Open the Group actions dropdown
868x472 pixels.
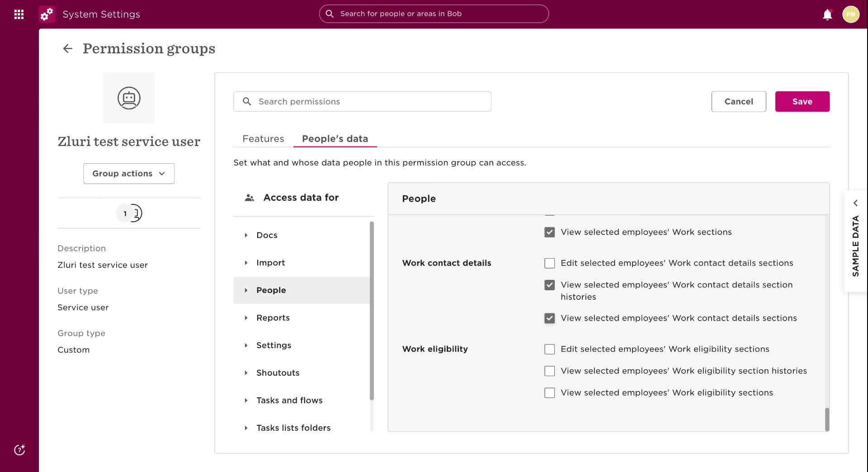coord(129,174)
